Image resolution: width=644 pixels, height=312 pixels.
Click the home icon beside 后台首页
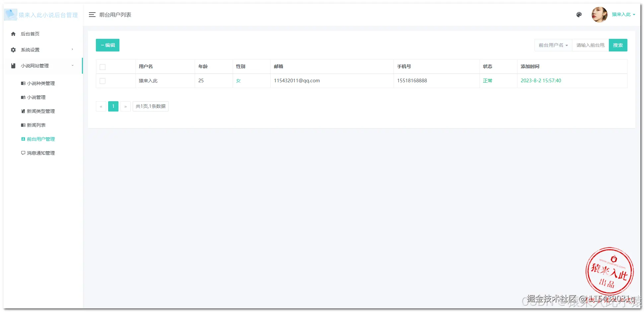(13, 34)
